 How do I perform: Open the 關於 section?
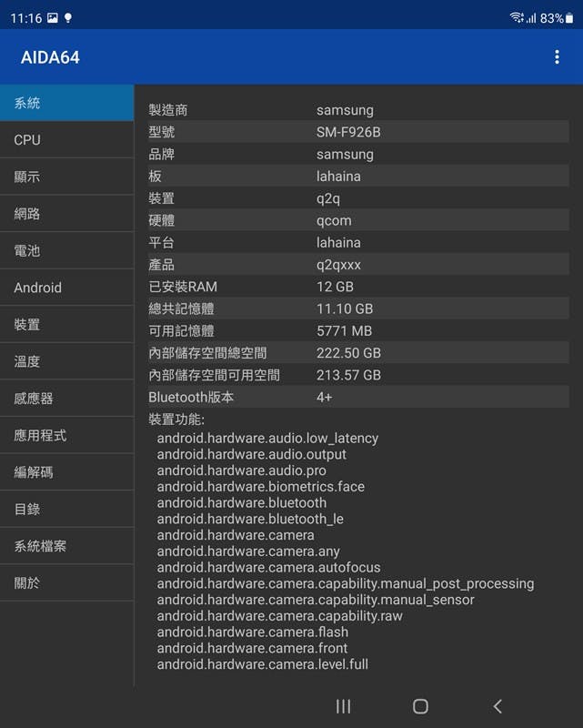(66, 582)
